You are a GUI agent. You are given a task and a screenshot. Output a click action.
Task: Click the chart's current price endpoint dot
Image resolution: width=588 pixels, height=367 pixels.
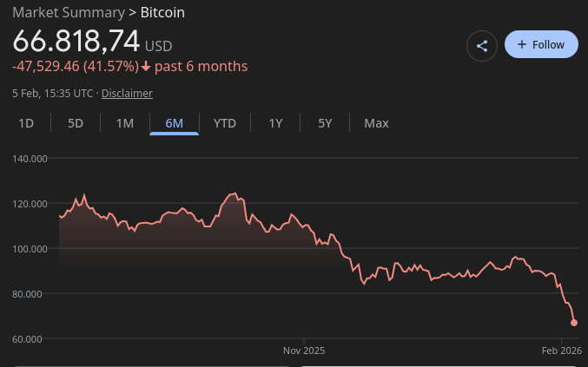click(574, 323)
